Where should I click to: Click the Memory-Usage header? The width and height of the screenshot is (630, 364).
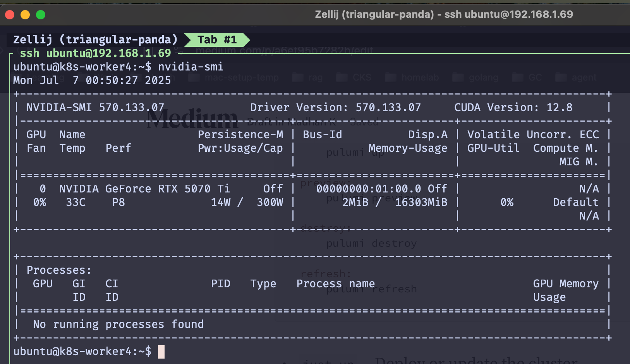pyautogui.click(x=408, y=148)
